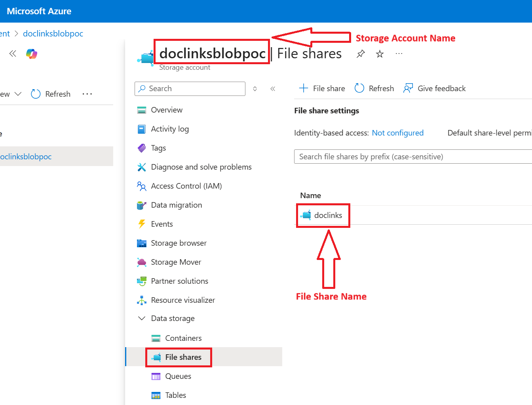Click the Storage Mover icon
The image size is (532, 405).
click(x=142, y=262)
